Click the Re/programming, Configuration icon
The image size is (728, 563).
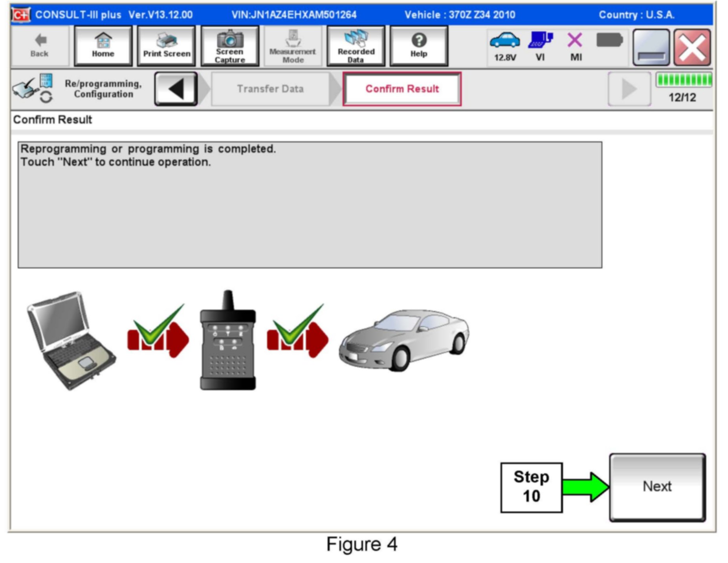(33, 88)
